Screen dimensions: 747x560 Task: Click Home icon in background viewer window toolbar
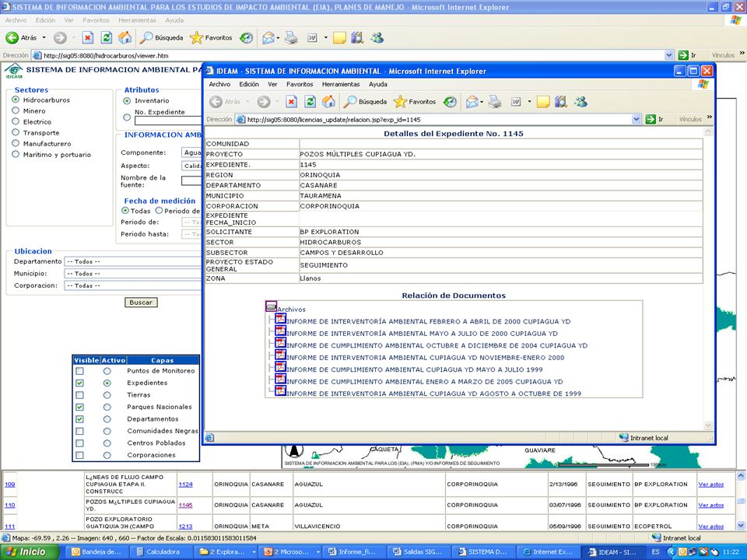124,37
